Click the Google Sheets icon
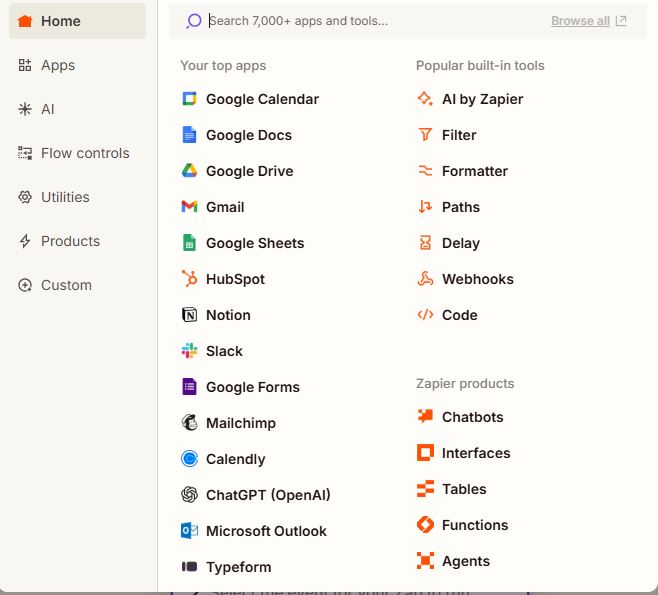This screenshot has height=595, width=658. (189, 243)
